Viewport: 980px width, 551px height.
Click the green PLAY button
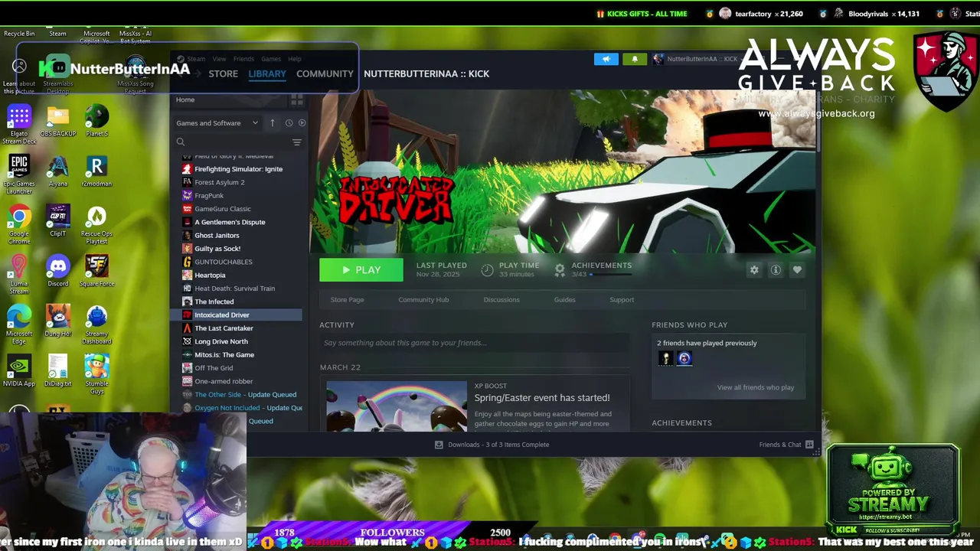click(361, 269)
